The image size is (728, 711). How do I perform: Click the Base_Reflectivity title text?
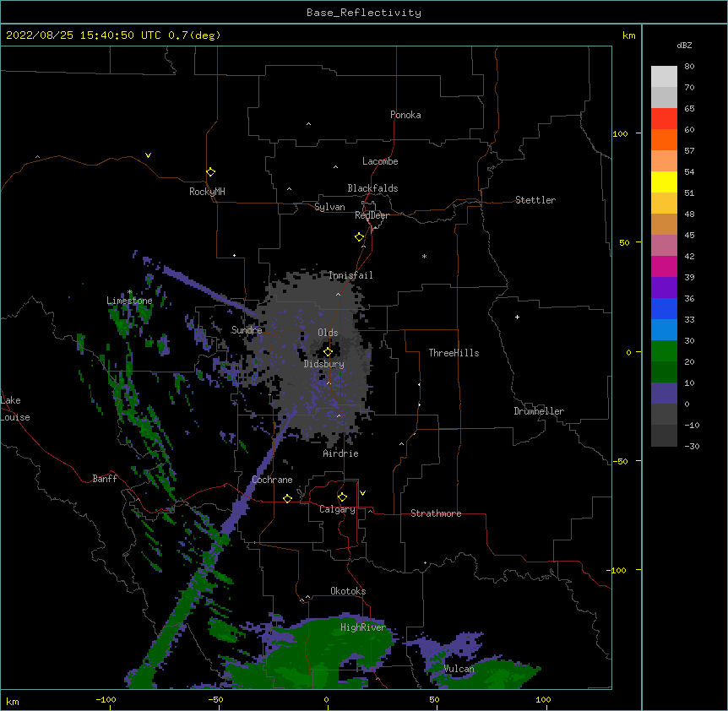click(x=363, y=13)
